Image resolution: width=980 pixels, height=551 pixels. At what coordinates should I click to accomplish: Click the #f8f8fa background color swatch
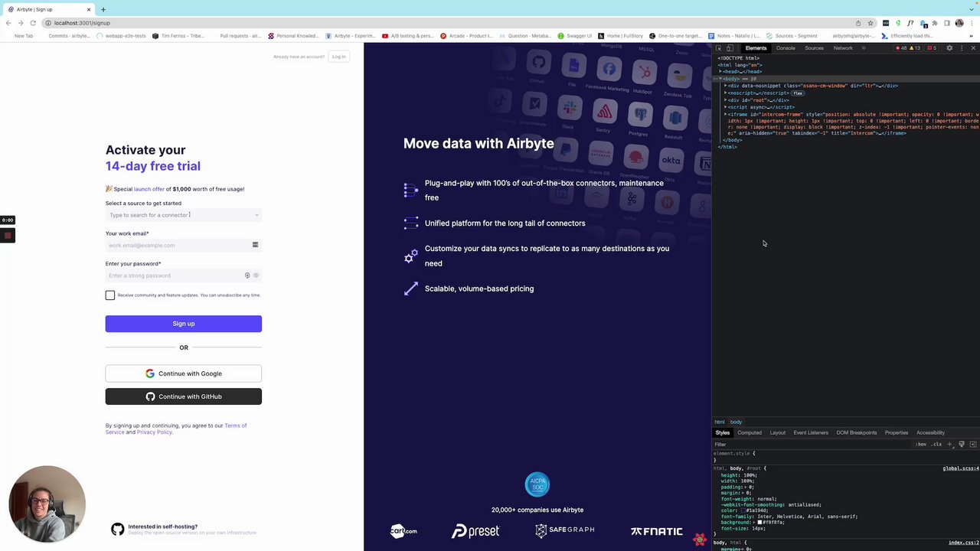(x=759, y=523)
